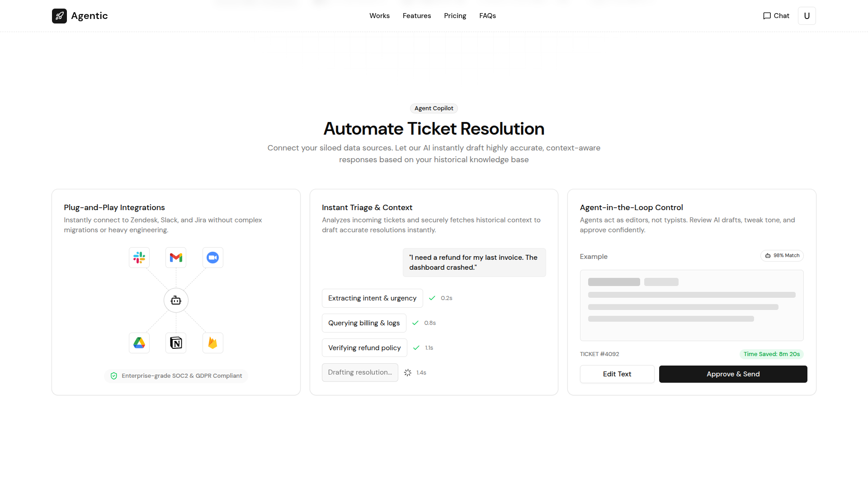The image size is (868, 488).
Task: Click the green shield compliance icon
Action: tap(114, 376)
